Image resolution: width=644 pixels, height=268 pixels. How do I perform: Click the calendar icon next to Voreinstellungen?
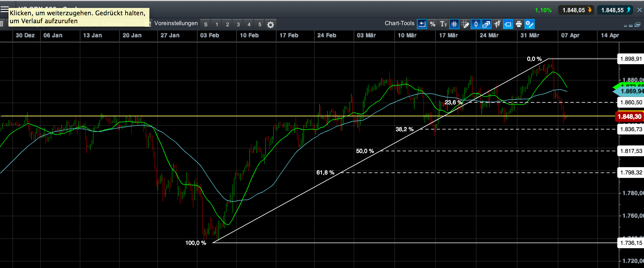[148, 24]
